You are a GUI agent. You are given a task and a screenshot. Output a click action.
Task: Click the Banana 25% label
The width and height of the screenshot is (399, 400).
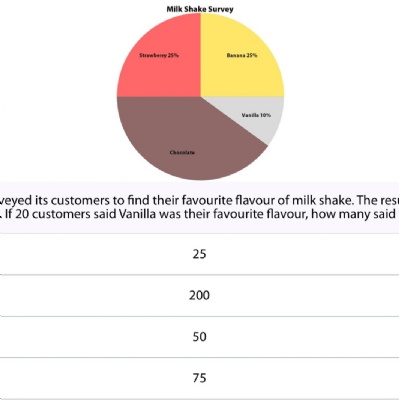[x=242, y=55]
